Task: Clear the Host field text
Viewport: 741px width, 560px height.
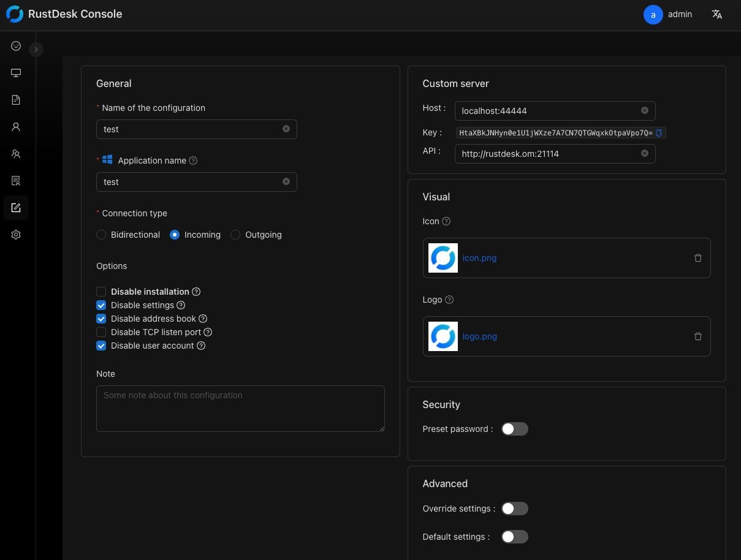Action: pos(644,111)
